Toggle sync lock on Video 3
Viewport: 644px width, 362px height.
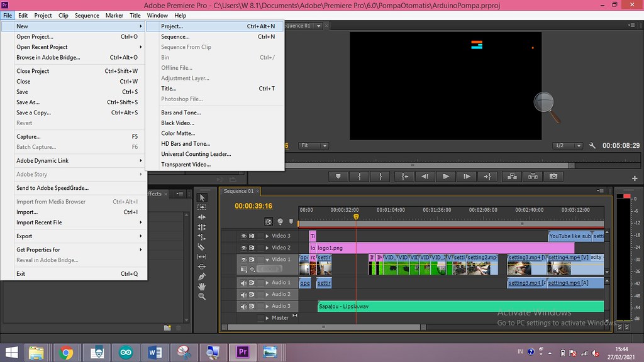pyautogui.click(x=252, y=236)
